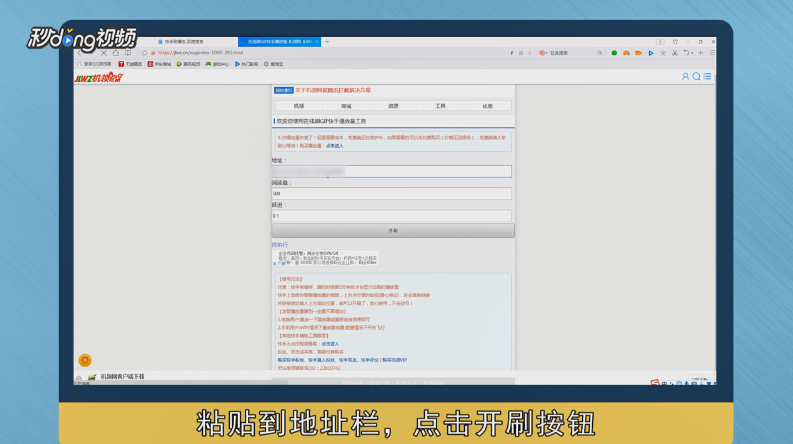The height and width of the screenshot is (444, 793).
Task: Click the plus icon at toolbar right
Action: coord(700,53)
